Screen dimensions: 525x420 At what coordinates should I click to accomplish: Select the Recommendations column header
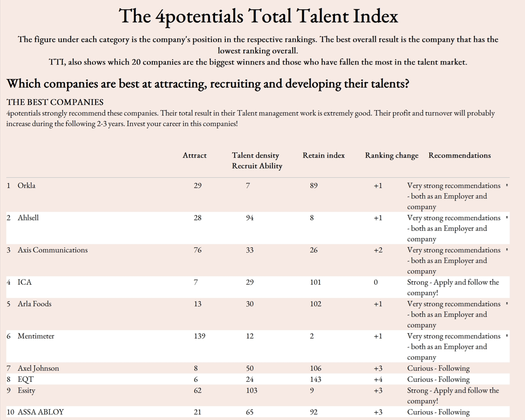(460, 155)
